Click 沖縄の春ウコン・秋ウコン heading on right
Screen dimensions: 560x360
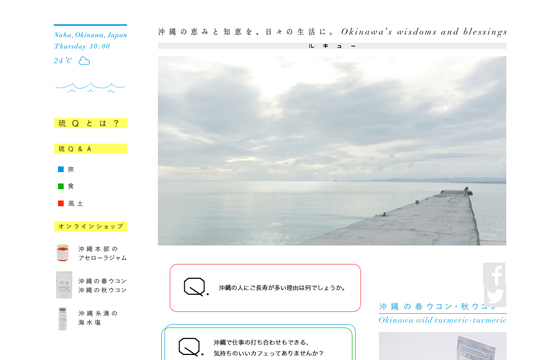click(438, 306)
